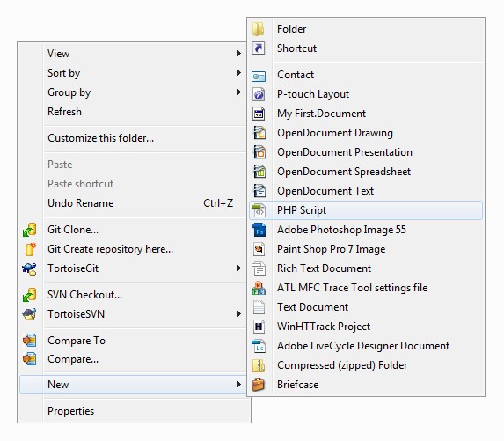Expand the Sort by submenu arrow
Image resolution: width=504 pixels, height=441 pixels.
239,73
